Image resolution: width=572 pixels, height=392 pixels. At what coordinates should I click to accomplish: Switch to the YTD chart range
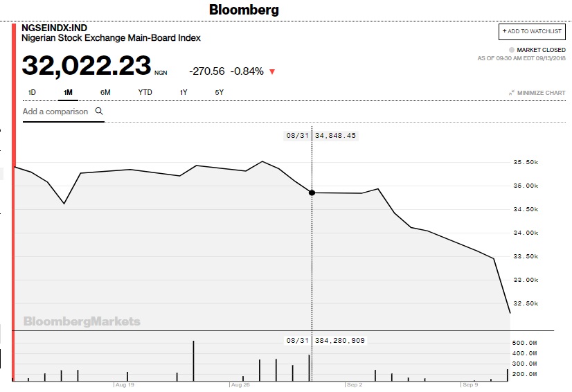pos(145,92)
